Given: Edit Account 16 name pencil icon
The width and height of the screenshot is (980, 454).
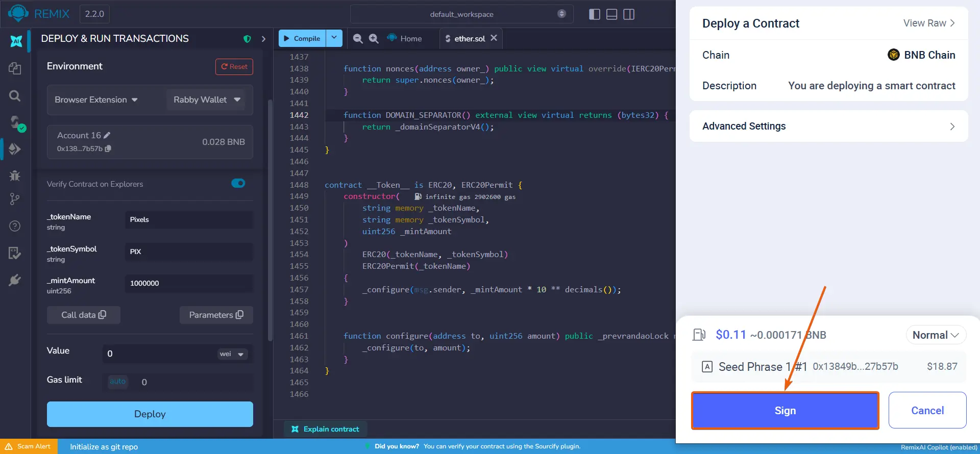Looking at the screenshot, I should (107, 135).
